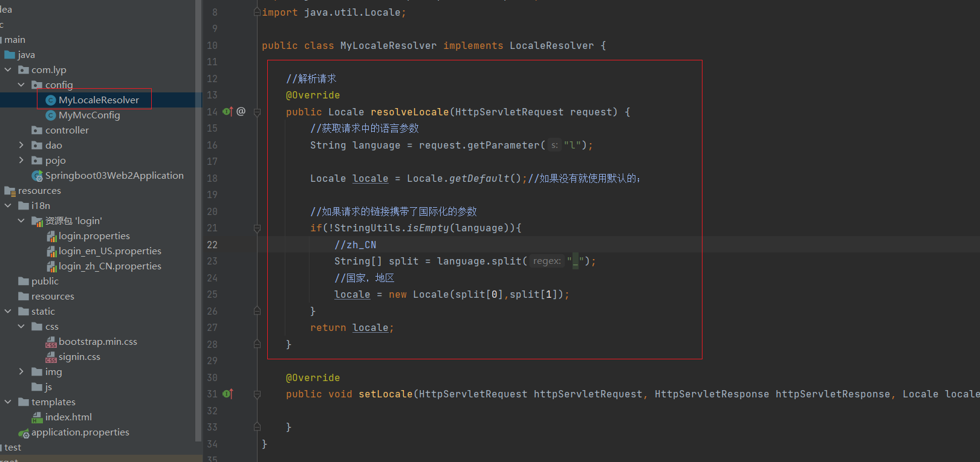Fold the import section at line 8

pos(257,13)
